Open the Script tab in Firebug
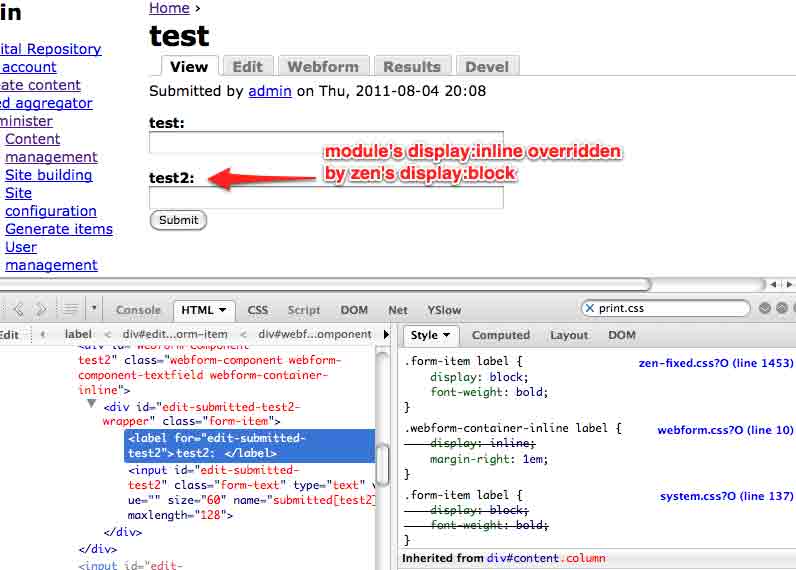 (304, 310)
